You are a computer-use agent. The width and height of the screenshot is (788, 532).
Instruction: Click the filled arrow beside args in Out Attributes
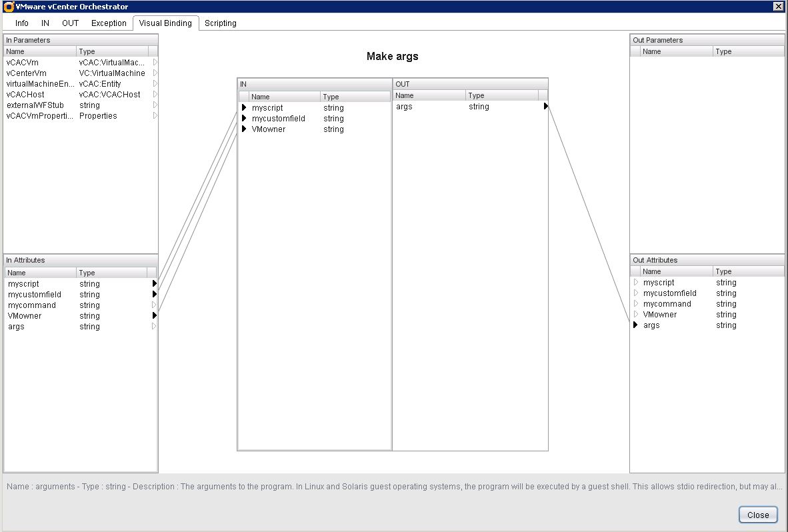[x=636, y=325]
